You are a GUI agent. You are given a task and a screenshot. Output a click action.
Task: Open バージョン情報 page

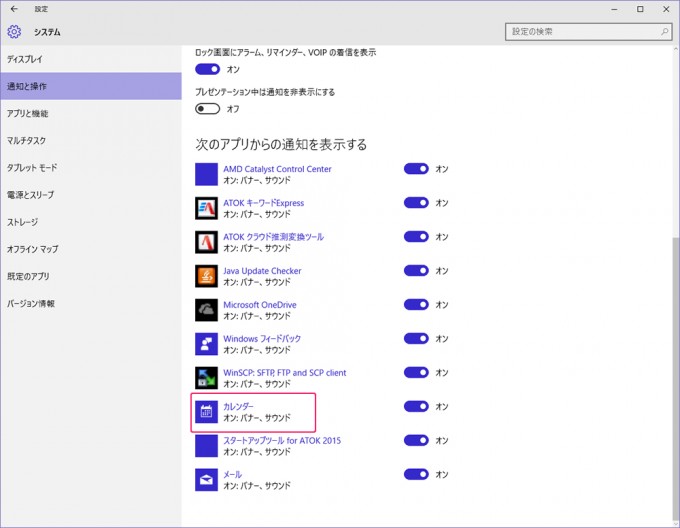(x=91, y=303)
